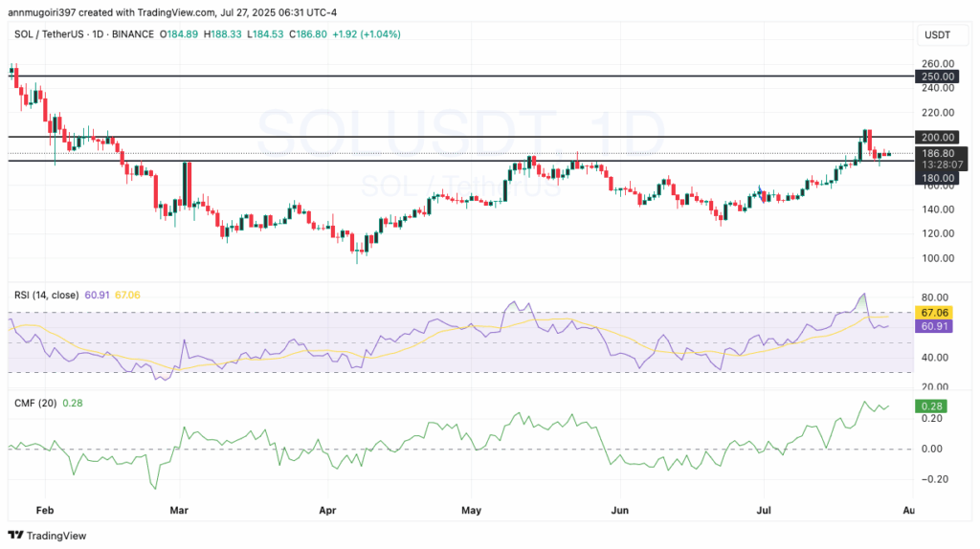Click the TradingView logo at the bottom left
This screenshot has width=980, height=549.
(x=47, y=536)
